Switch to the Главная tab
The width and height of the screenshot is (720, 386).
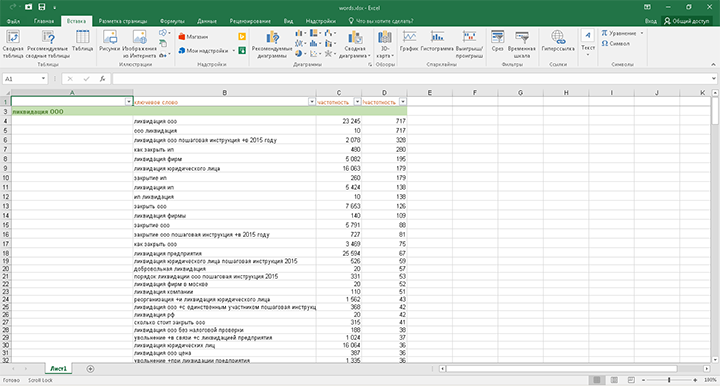click(44, 21)
